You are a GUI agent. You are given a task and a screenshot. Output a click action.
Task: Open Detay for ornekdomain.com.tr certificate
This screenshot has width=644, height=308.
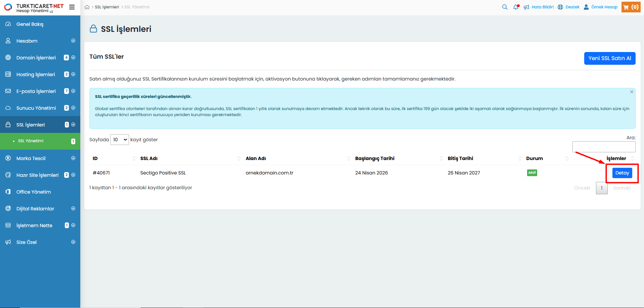622,173
